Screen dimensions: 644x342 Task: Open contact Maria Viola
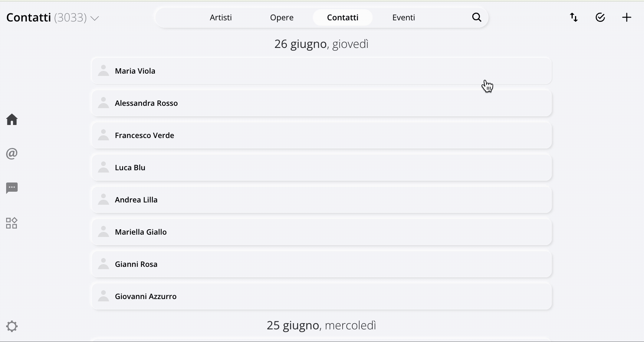click(322, 71)
